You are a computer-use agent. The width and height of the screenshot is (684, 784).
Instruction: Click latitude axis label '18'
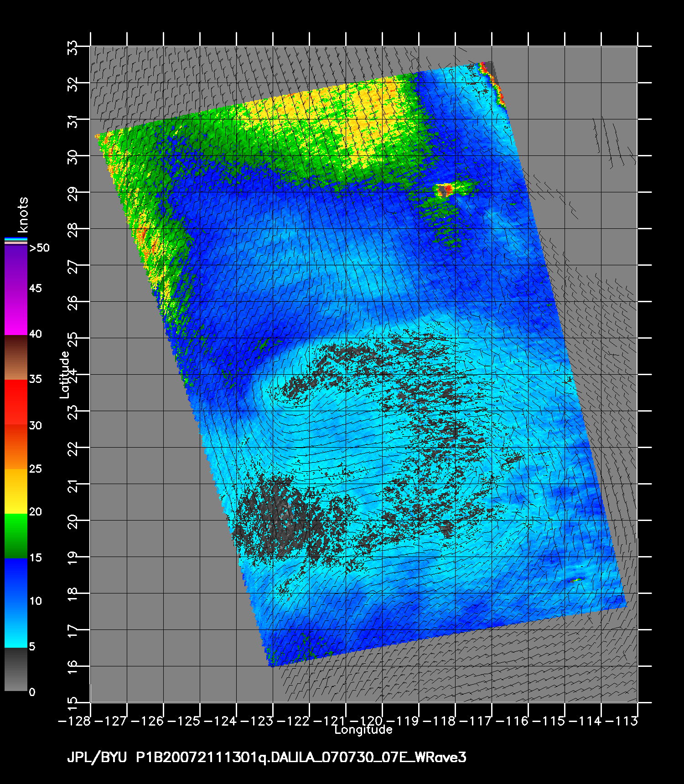pos(73,594)
